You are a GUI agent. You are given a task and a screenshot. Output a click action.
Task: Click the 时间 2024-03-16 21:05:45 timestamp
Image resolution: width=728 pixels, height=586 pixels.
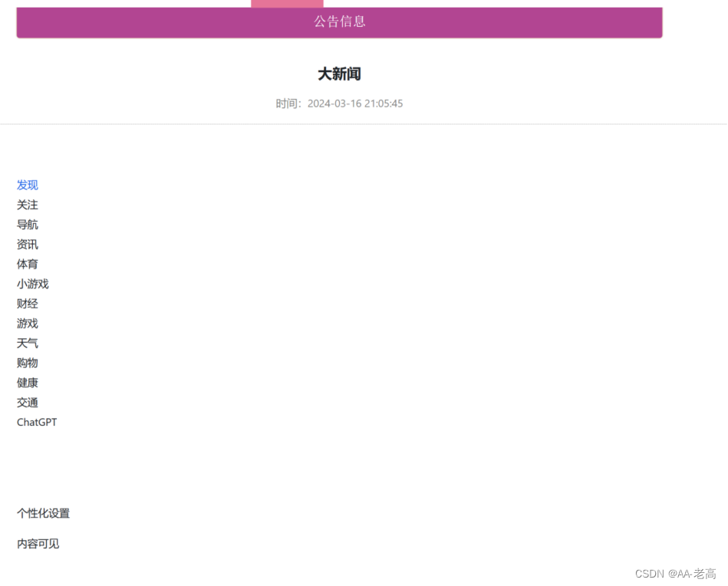click(339, 104)
